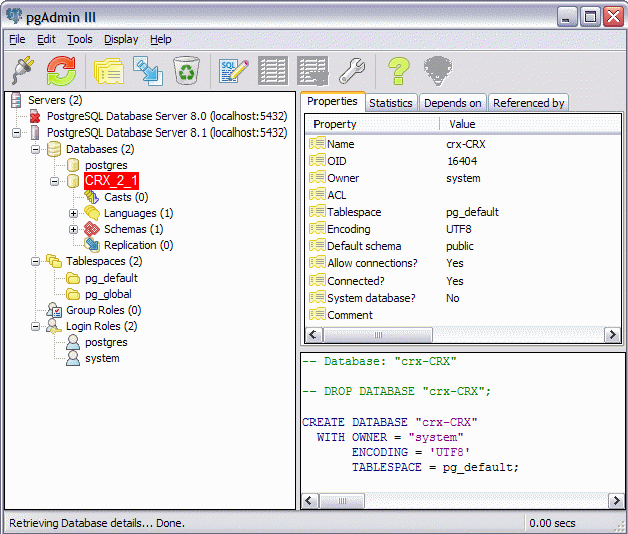Collapse the Tablespaces (2) node
The width and height of the screenshot is (628, 534).
36,262
